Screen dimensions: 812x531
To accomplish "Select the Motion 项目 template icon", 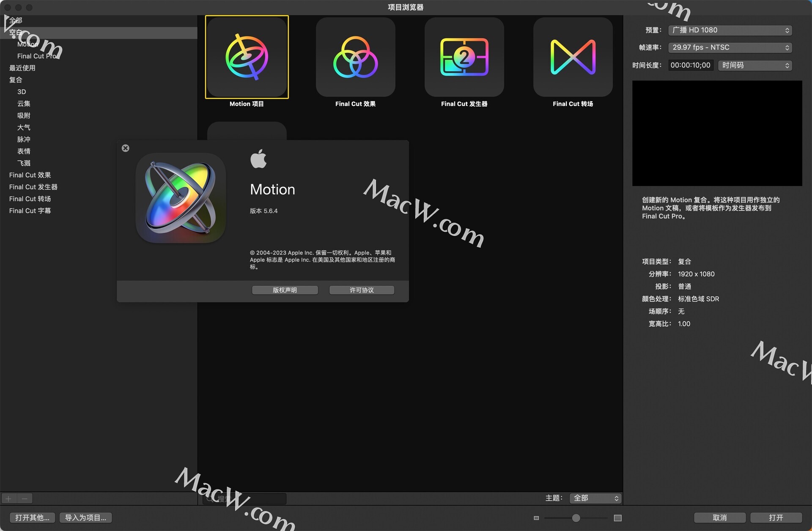I will (247, 57).
